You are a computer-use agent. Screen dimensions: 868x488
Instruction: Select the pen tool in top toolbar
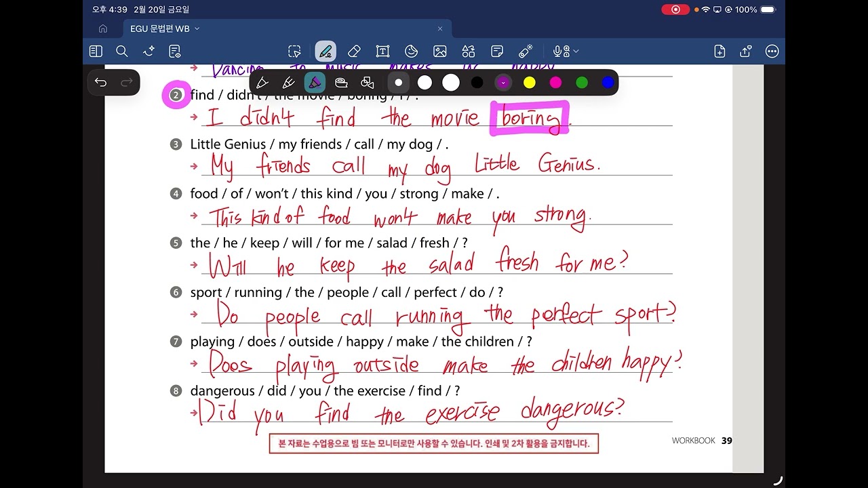(x=325, y=52)
